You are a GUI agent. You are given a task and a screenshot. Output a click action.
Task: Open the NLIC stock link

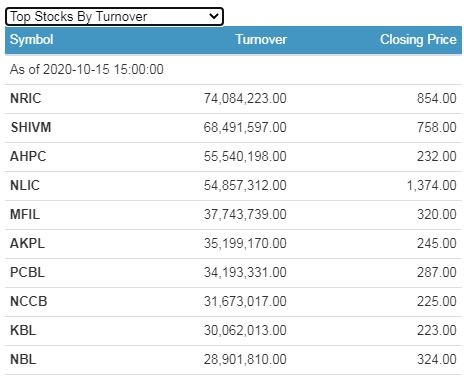[x=25, y=185]
